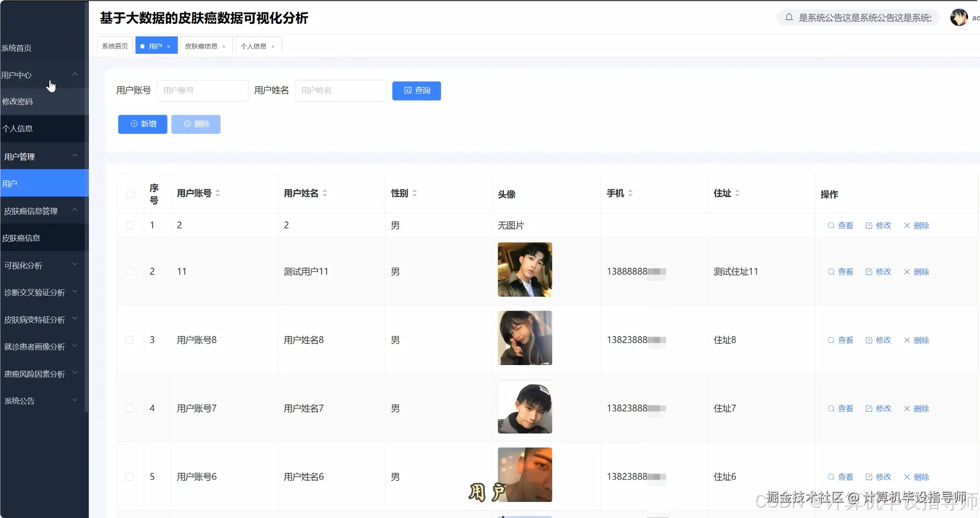Click the 删除 icon for 用户姓名8
The image size is (980, 518).
click(916, 341)
